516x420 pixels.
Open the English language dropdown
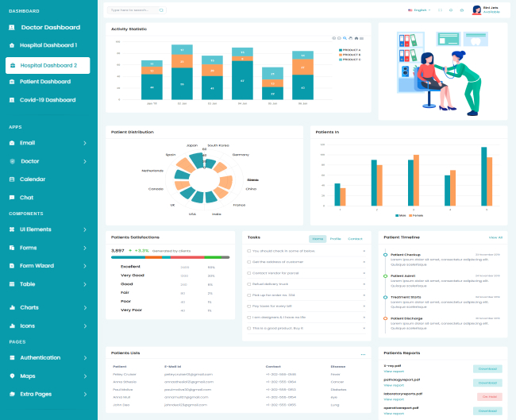[418, 10]
